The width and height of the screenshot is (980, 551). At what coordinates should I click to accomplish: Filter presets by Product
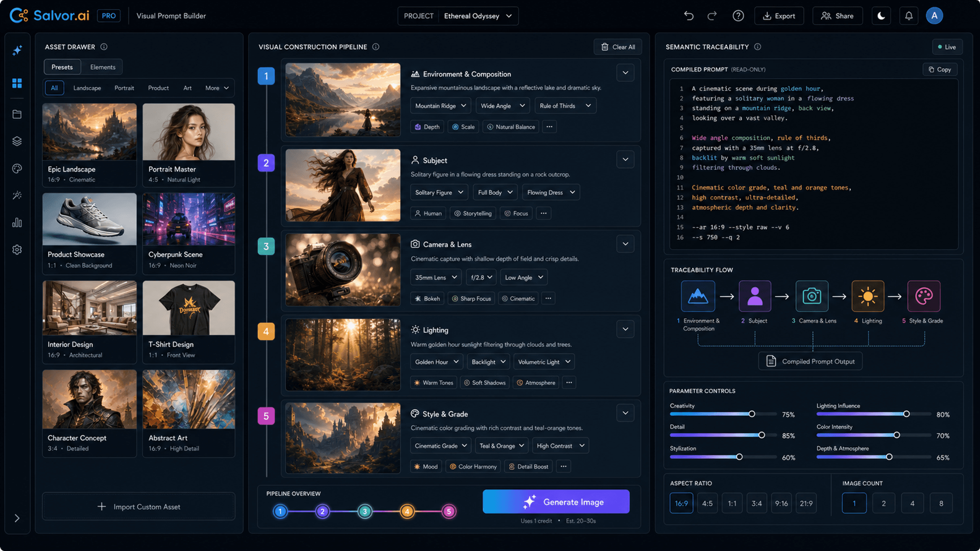point(158,88)
